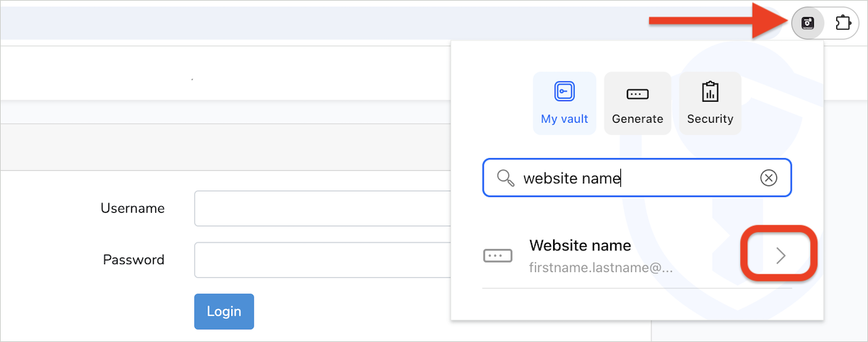The height and width of the screenshot is (342, 868).
Task: Click the browser extensions puzzle icon
Action: 842,22
